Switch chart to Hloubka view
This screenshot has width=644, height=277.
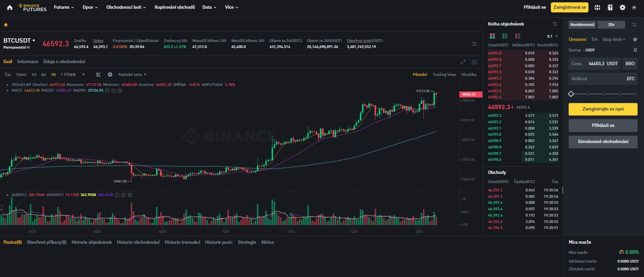[469, 75]
